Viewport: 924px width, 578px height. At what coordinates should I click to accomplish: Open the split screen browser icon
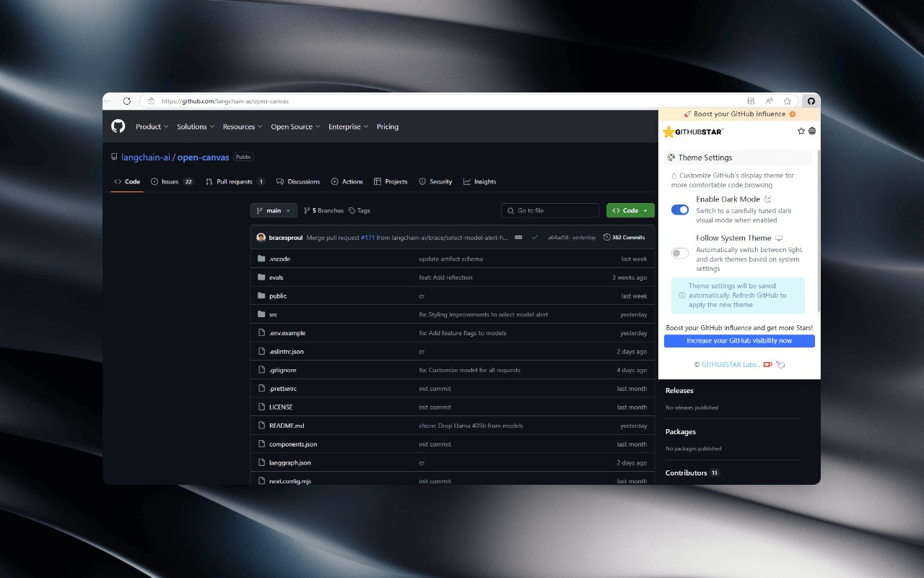pyautogui.click(x=751, y=101)
